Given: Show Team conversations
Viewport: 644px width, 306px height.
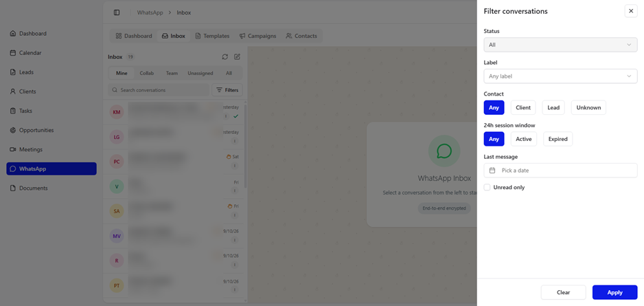Looking at the screenshot, I should click(x=172, y=73).
